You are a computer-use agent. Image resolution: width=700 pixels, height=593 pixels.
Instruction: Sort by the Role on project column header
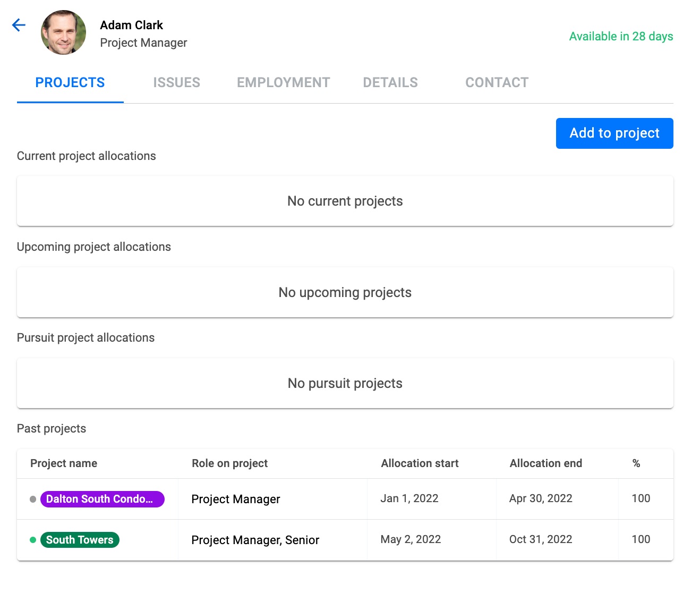click(x=229, y=463)
